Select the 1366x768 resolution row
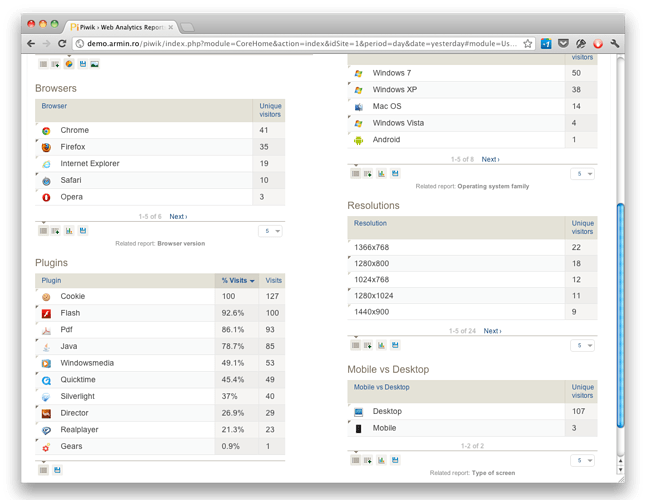Viewport: 647px width, 500px height. pyautogui.click(x=472, y=247)
